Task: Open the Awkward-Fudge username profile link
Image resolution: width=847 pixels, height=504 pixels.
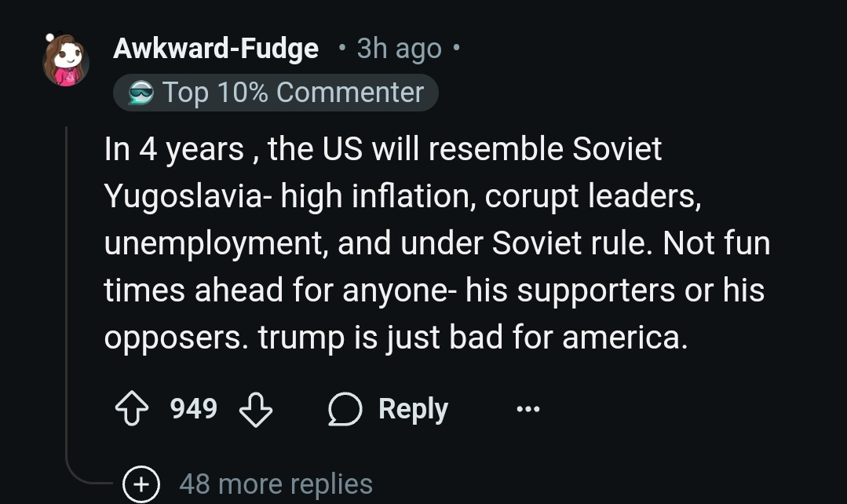Action: pyautogui.click(x=216, y=49)
